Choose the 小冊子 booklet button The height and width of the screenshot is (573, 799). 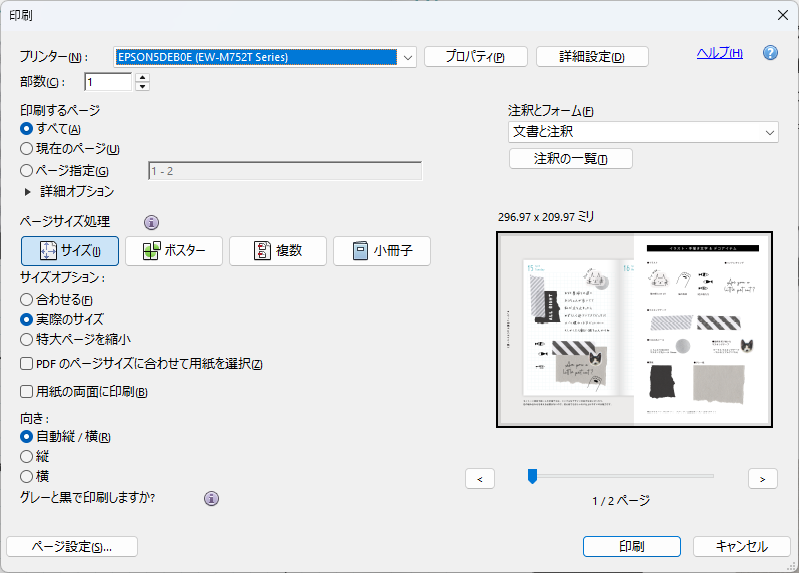[x=382, y=251]
